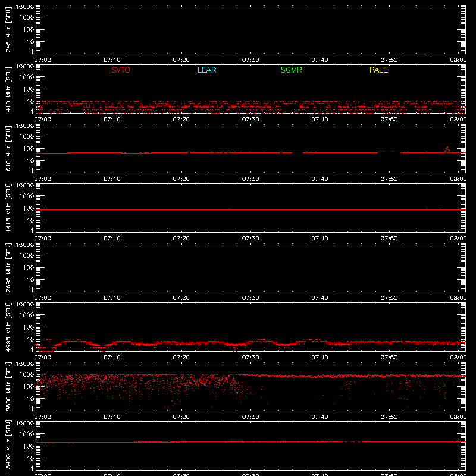Select the '245 MHz [SFU]' axis title
Image resolution: width=476 pixels, height=476 pixels.
tap(8, 29)
